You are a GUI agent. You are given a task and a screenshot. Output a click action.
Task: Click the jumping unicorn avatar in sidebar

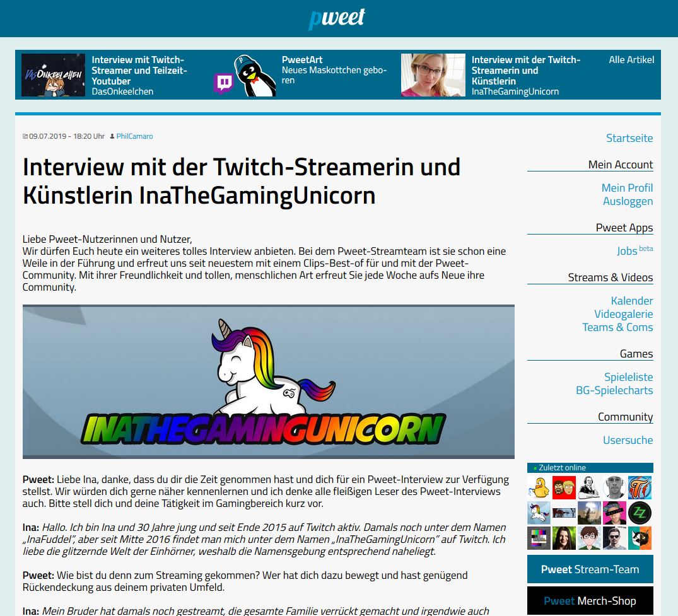coord(539,513)
